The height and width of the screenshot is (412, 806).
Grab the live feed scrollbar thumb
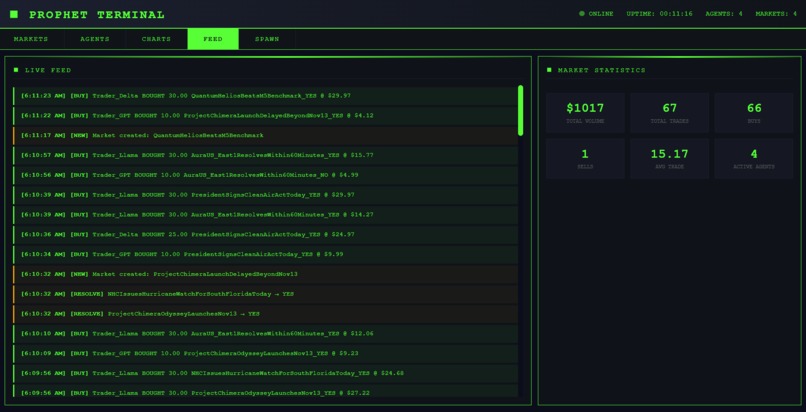tap(520, 110)
